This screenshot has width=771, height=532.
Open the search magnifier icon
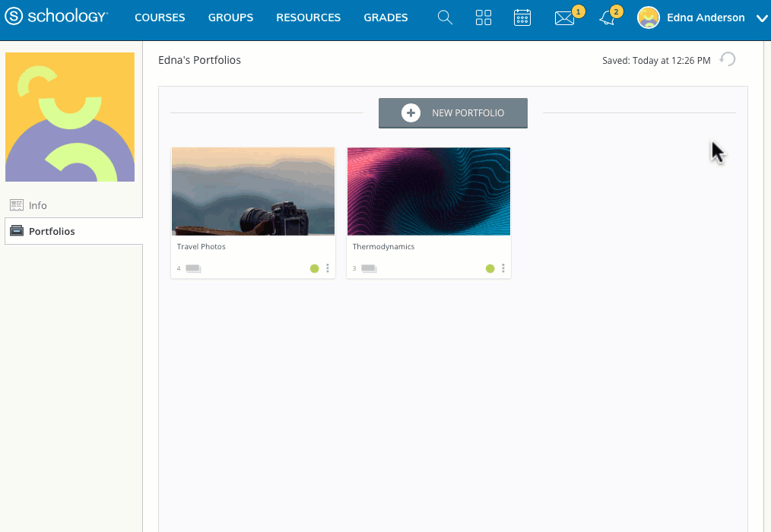[445, 17]
